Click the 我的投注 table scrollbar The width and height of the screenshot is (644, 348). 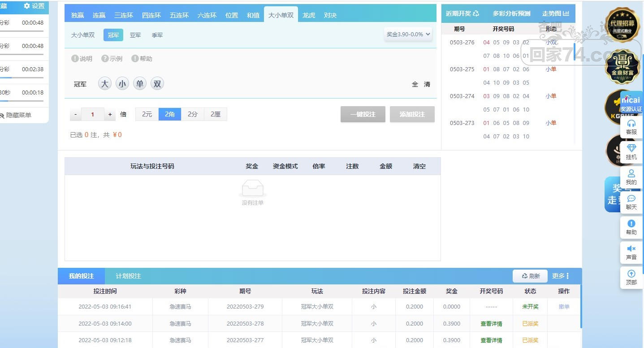(581, 307)
